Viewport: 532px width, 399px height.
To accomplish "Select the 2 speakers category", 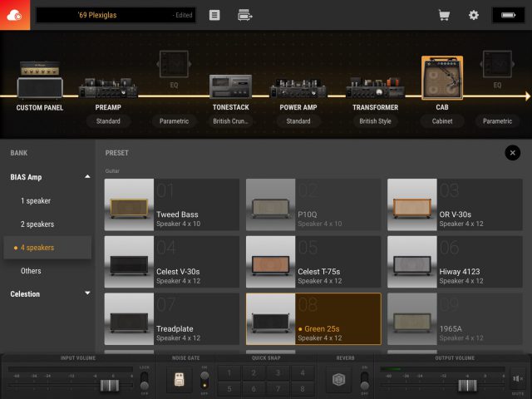I will (x=47, y=224).
